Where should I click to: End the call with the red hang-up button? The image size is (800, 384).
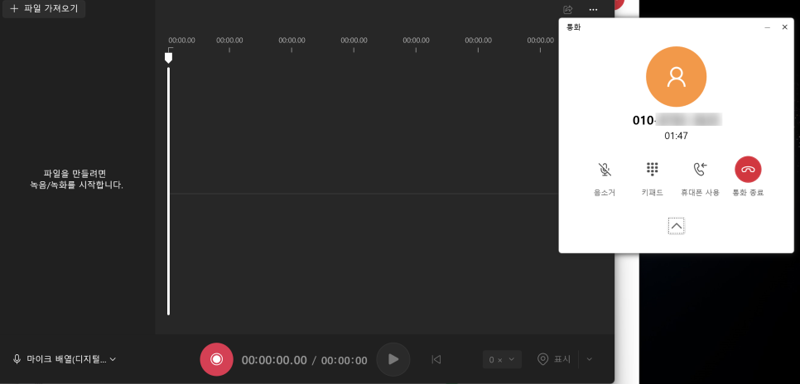pyautogui.click(x=748, y=169)
